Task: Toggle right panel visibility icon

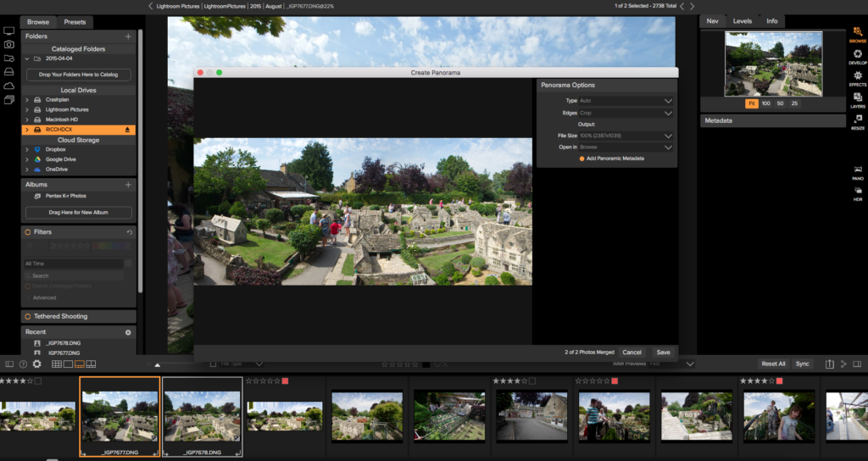Action: click(857, 364)
